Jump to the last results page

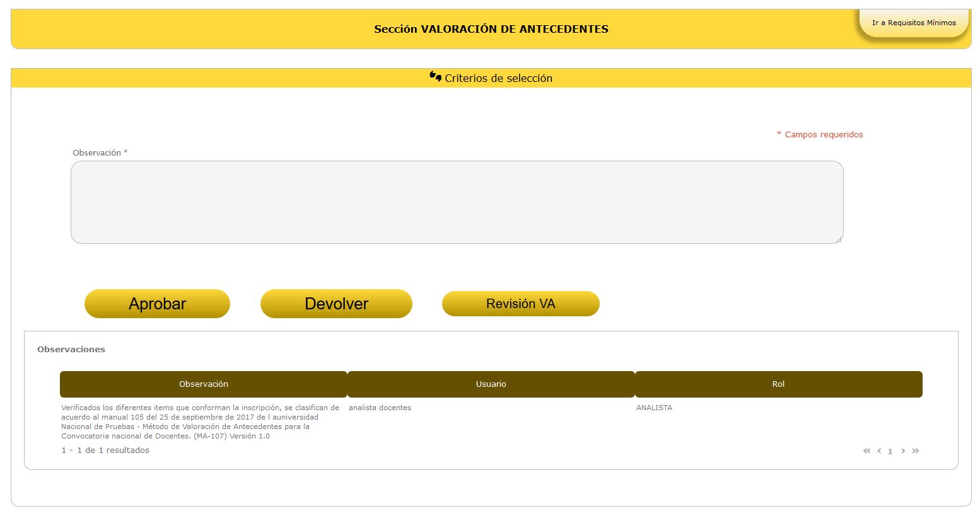click(x=916, y=451)
